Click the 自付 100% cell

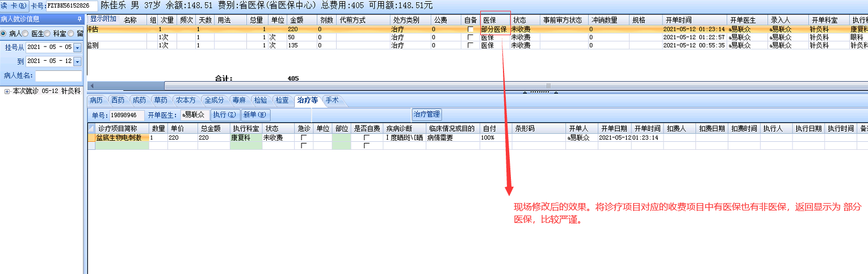[x=496, y=138]
